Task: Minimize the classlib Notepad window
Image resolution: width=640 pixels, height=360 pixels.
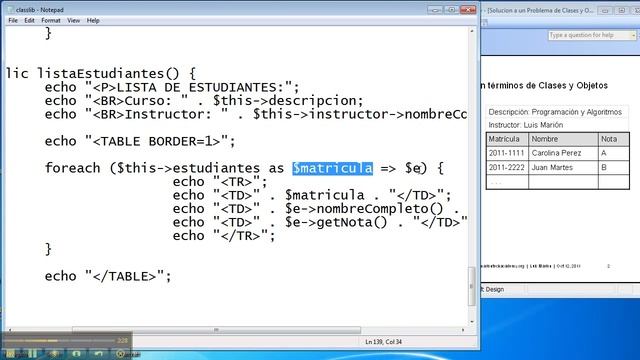Action: (435, 9)
